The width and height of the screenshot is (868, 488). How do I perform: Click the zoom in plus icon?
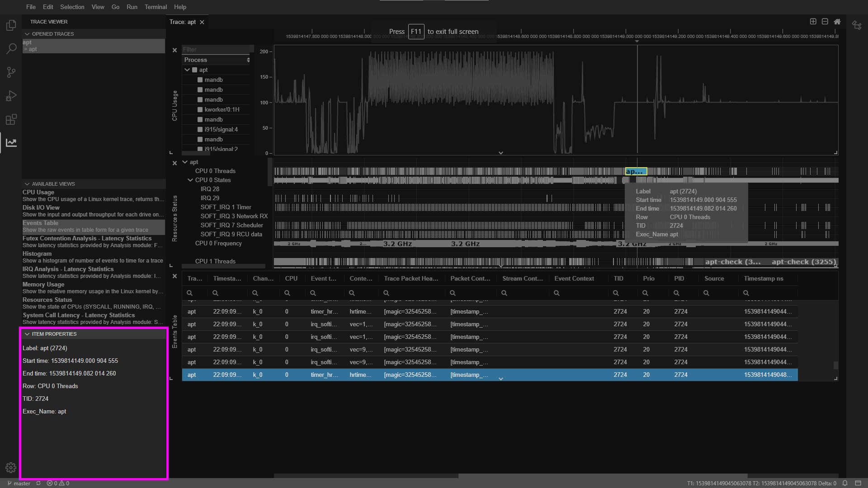(x=813, y=22)
